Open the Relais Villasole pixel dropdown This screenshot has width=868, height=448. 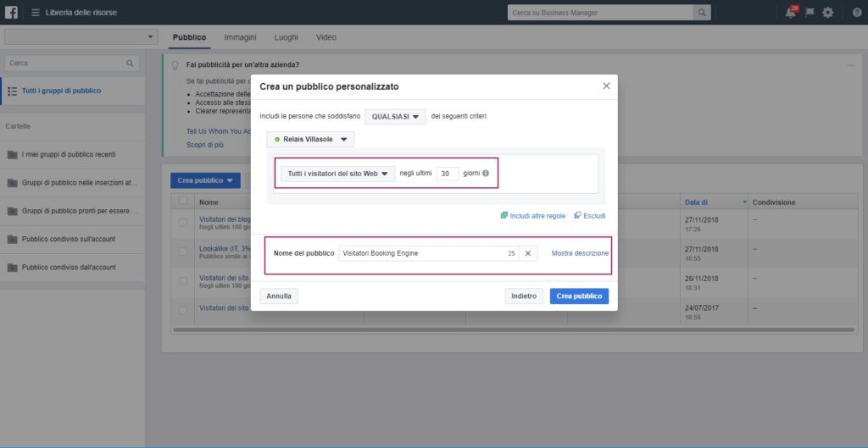pos(310,139)
